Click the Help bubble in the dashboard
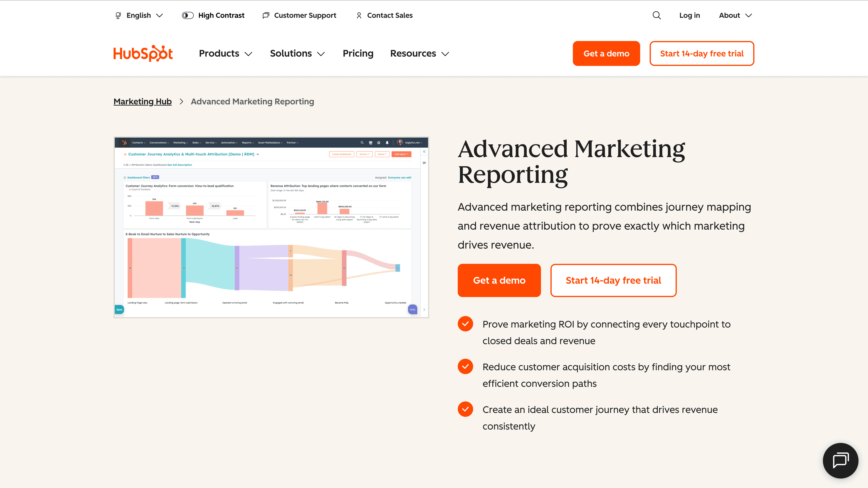 tap(412, 309)
